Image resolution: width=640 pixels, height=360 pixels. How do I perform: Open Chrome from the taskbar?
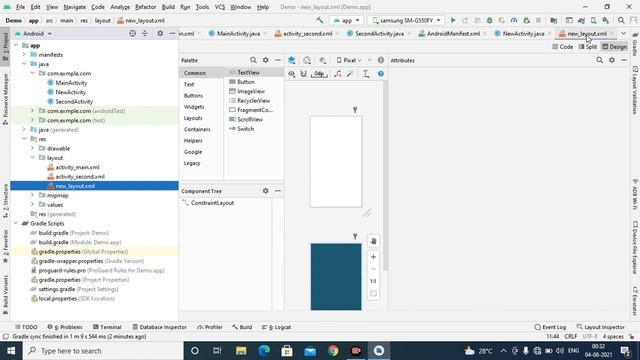pos(333,351)
